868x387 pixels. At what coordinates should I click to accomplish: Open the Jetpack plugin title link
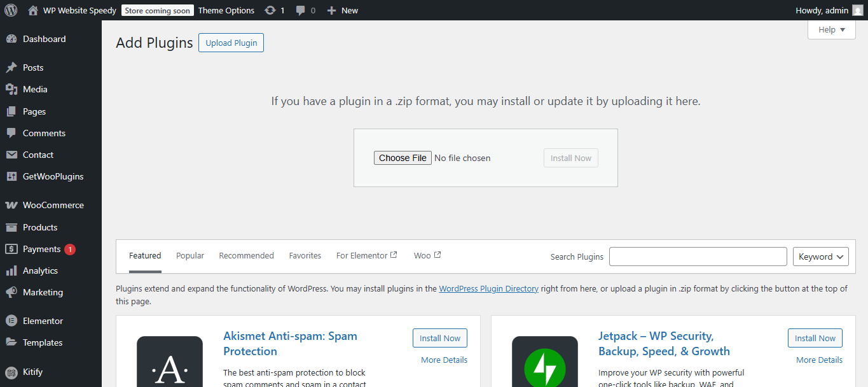tap(664, 344)
